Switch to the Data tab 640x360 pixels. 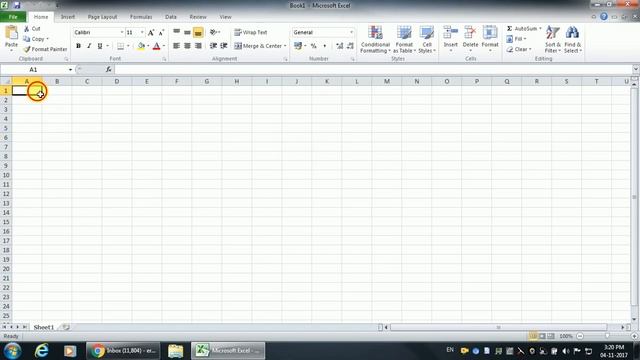[x=171, y=17]
